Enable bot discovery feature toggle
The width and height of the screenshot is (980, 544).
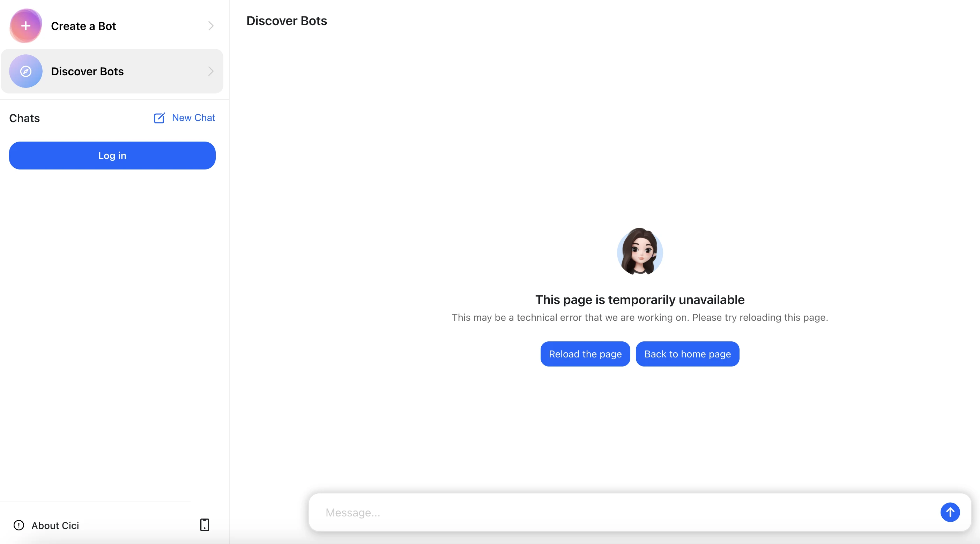pyautogui.click(x=112, y=71)
